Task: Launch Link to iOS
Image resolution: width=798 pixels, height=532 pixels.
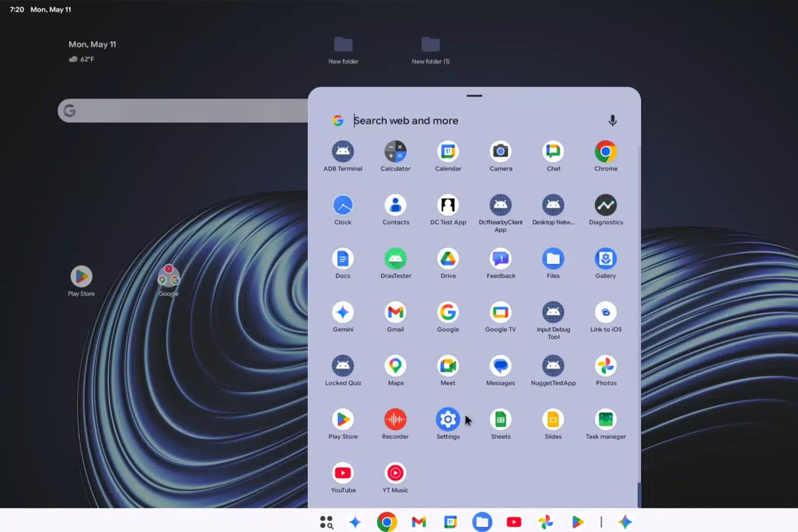Action: tap(605, 312)
